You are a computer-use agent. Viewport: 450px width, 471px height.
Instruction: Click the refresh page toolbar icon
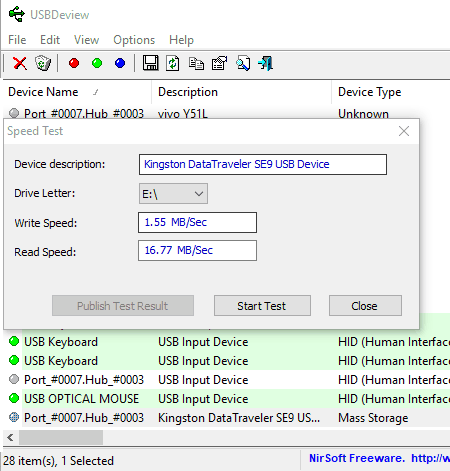tap(173, 63)
